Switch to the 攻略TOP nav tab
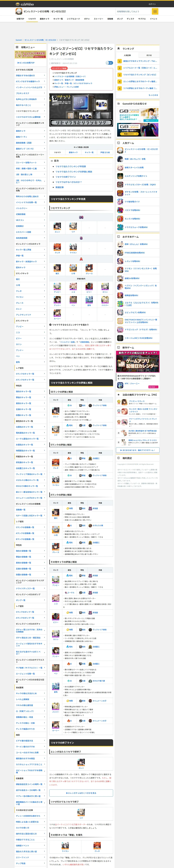174x868 pixels. (x=20, y=19)
